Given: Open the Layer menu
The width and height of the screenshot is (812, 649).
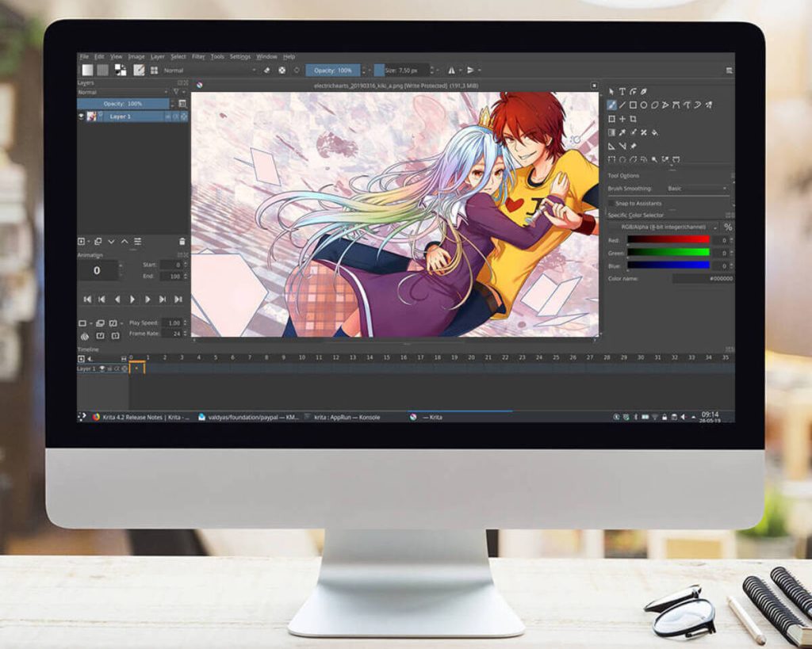Looking at the screenshot, I should pyautogui.click(x=158, y=56).
